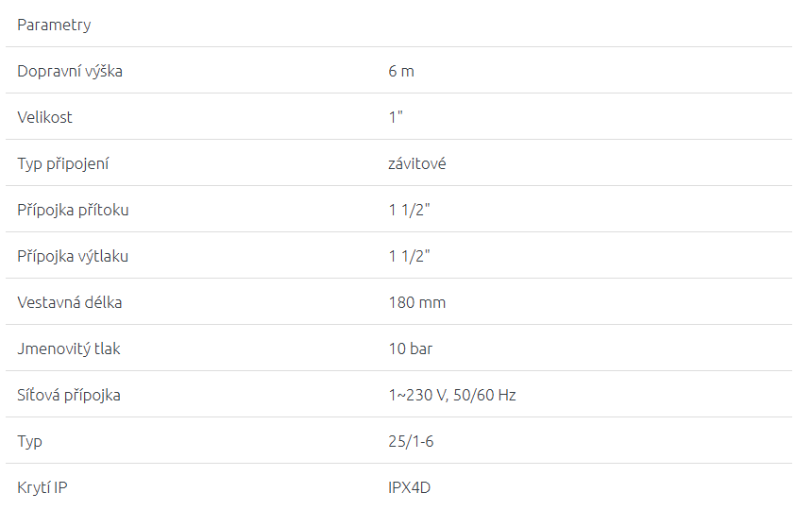Click the "Přípojka výtlaku" label

point(73,256)
